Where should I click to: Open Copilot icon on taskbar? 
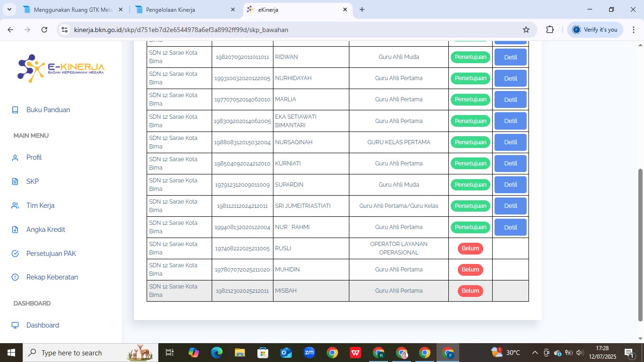click(x=194, y=353)
